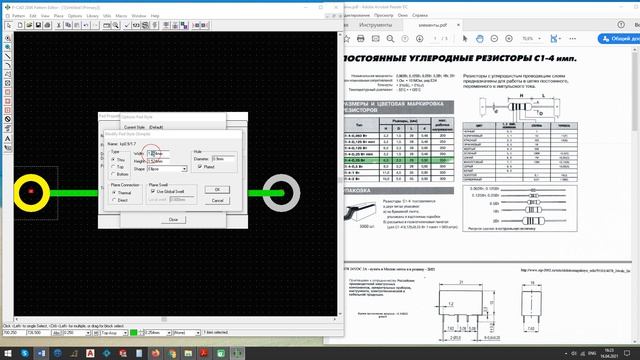Click the Acrobat zoom in plus icon
The width and height of the screenshot is (640, 360).
tap(509, 38)
